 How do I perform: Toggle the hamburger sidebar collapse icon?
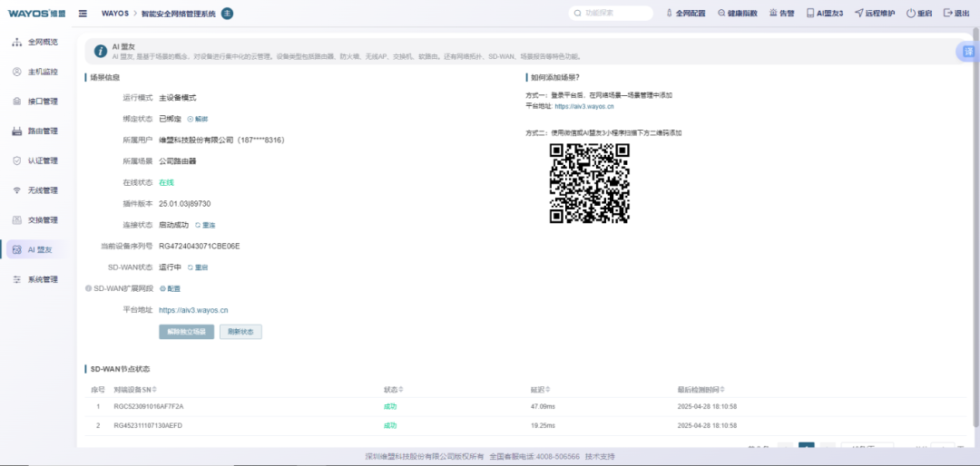(83, 14)
